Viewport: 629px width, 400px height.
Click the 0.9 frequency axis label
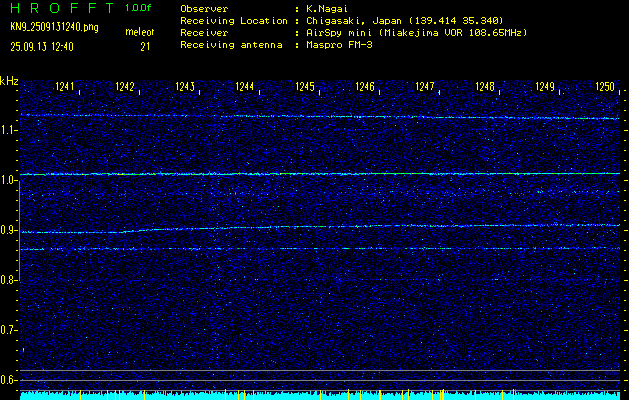pos(8,230)
